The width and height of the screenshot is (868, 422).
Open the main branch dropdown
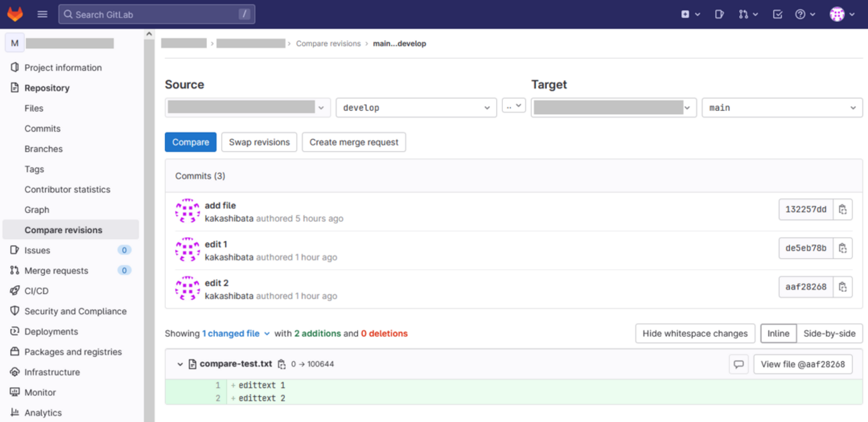pyautogui.click(x=782, y=107)
